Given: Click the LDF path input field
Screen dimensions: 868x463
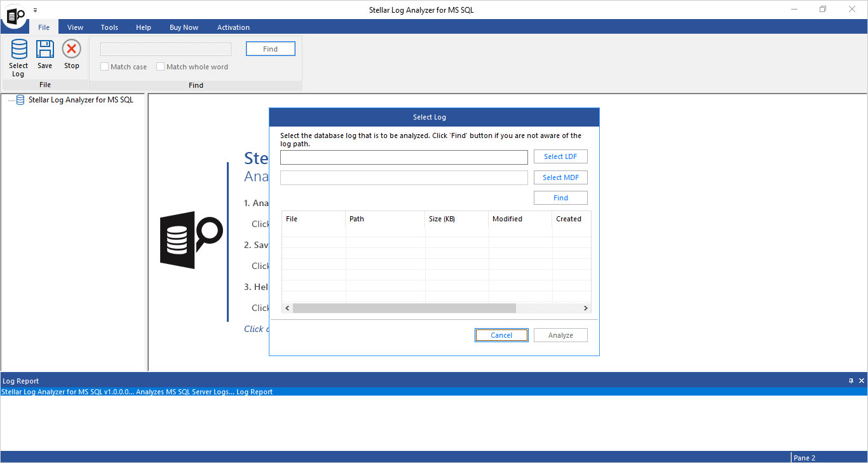Looking at the screenshot, I should pyautogui.click(x=403, y=156).
